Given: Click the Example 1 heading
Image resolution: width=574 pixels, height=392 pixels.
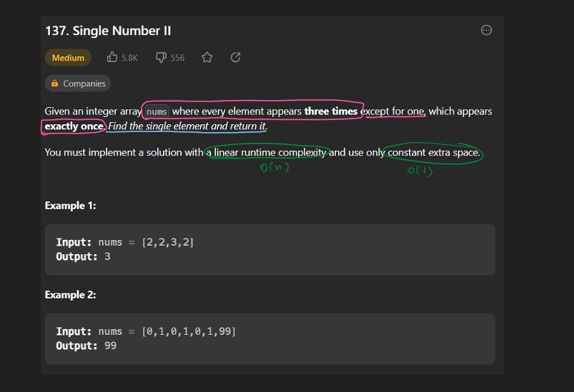Looking at the screenshot, I should point(70,206).
